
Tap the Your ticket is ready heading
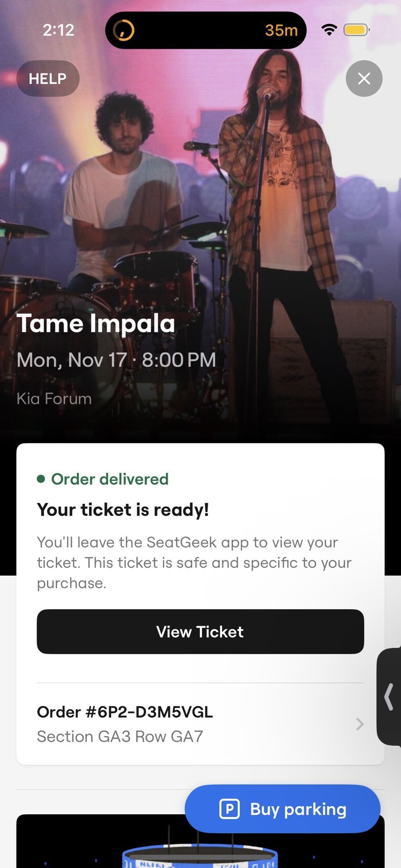coord(123,509)
